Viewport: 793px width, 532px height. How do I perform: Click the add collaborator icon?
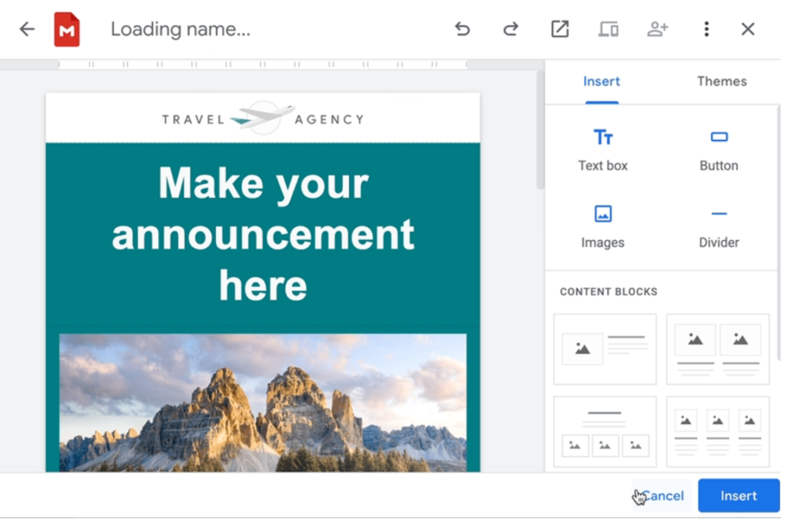657,29
